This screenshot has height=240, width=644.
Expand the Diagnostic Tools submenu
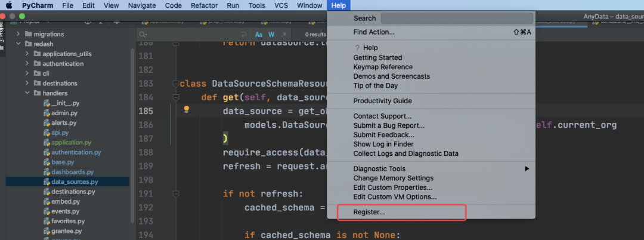[431, 169]
